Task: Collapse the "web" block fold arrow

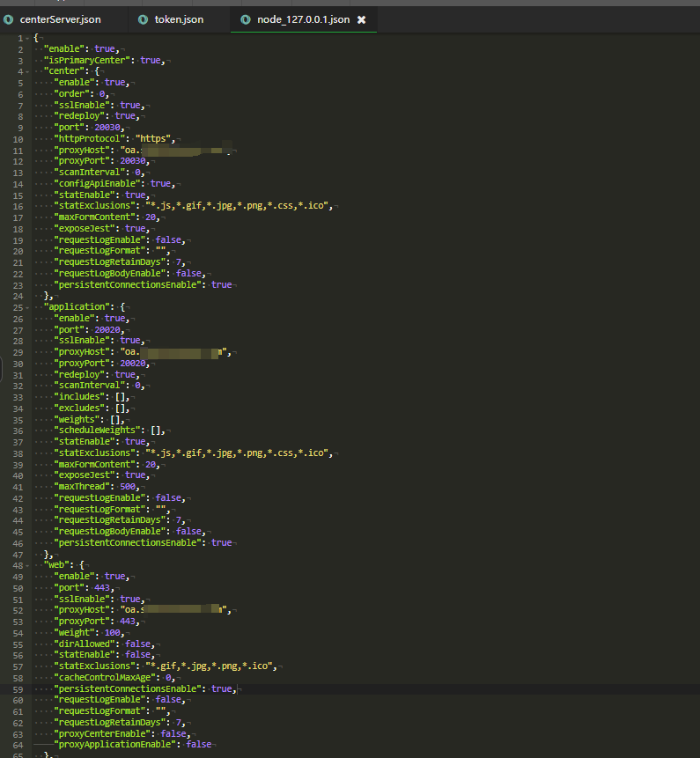Action: coord(29,565)
